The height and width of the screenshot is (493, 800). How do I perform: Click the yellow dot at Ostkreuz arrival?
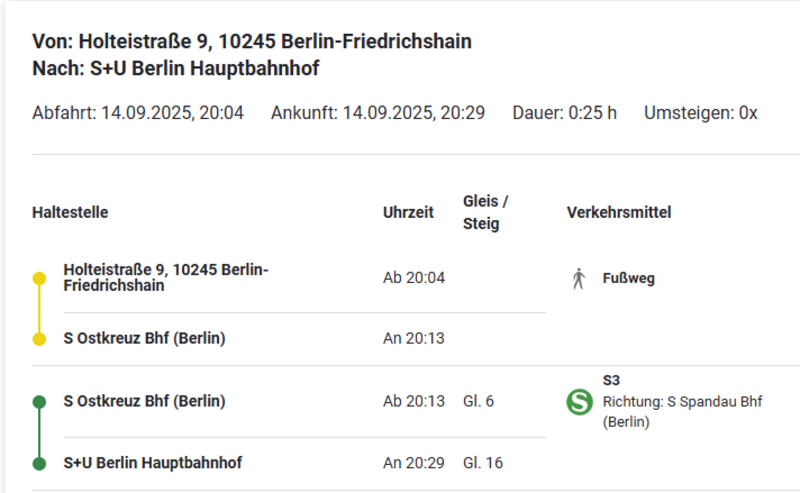click(39, 339)
